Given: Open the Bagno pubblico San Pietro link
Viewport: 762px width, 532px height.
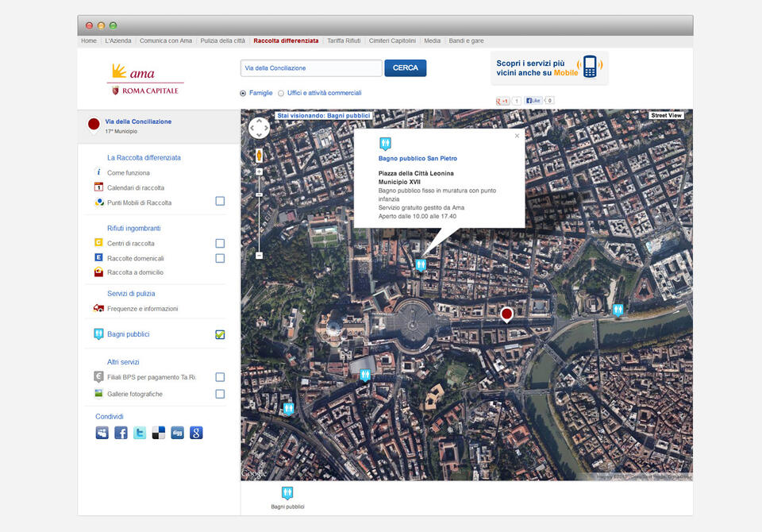Looking at the screenshot, I should [418, 159].
